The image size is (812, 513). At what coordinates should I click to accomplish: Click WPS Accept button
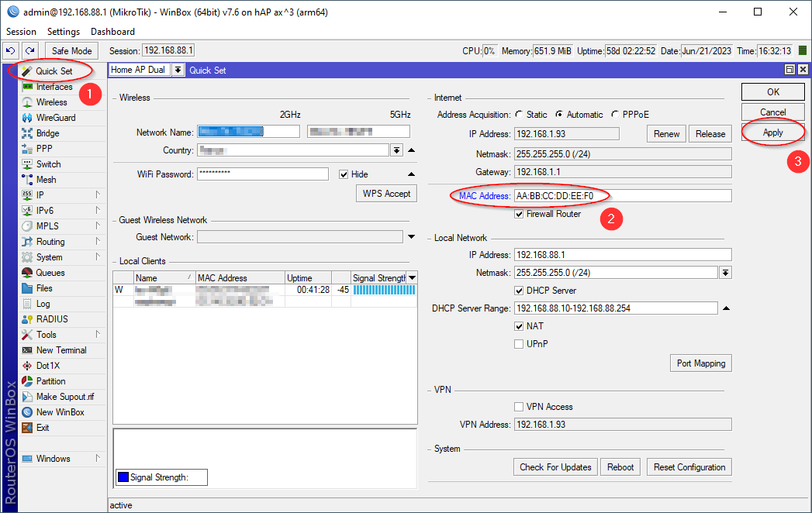pos(386,194)
